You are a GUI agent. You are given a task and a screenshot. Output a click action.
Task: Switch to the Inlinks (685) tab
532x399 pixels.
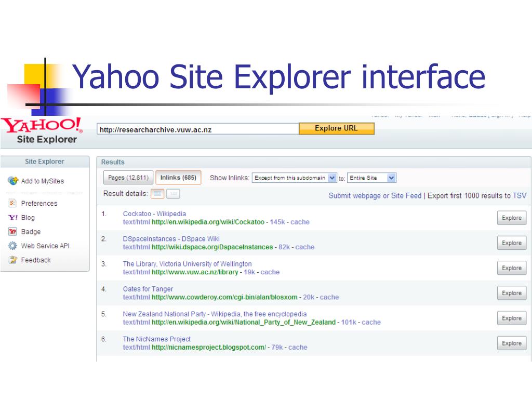[x=178, y=178]
